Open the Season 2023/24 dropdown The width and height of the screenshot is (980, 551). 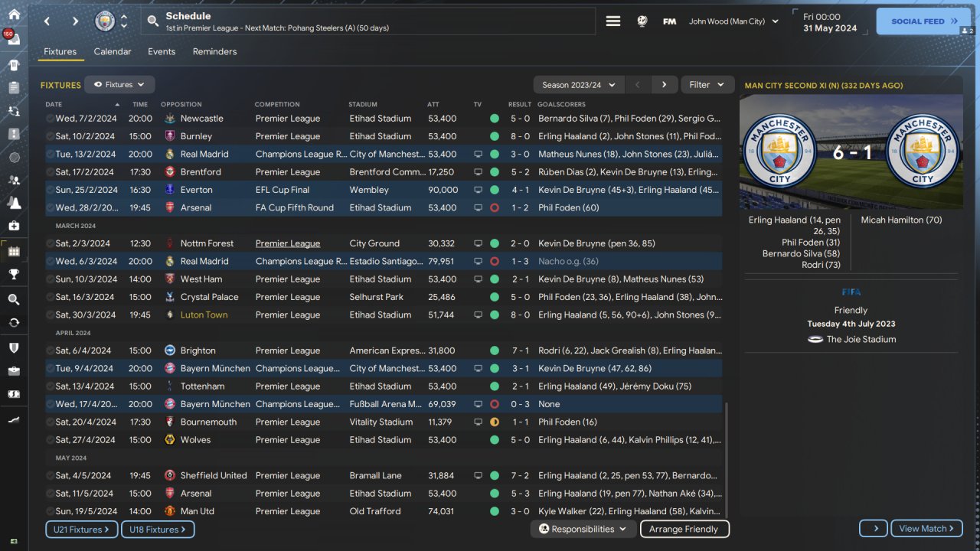[579, 85]
